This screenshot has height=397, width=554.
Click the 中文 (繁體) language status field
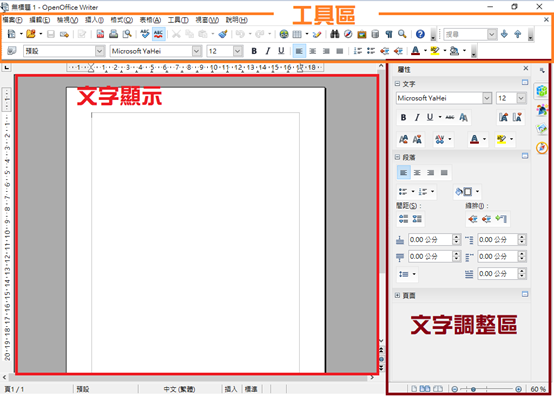(x=179, y=389)
